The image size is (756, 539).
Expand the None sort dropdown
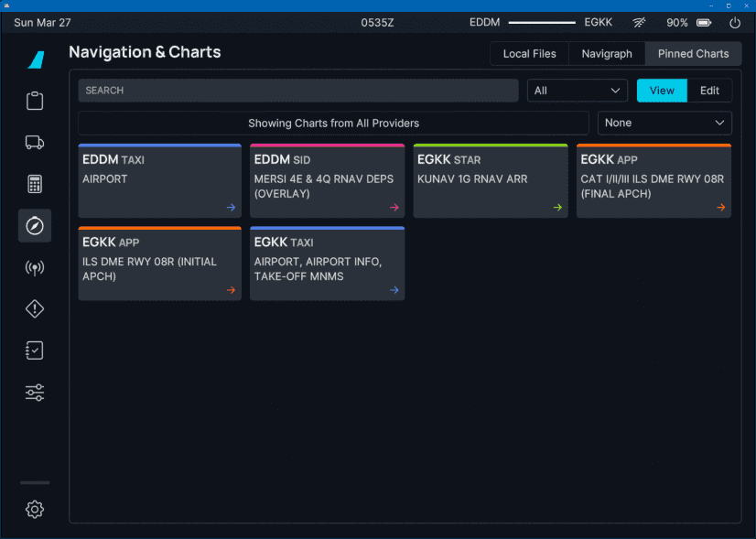pyautogui.click(x=664, y=123)
